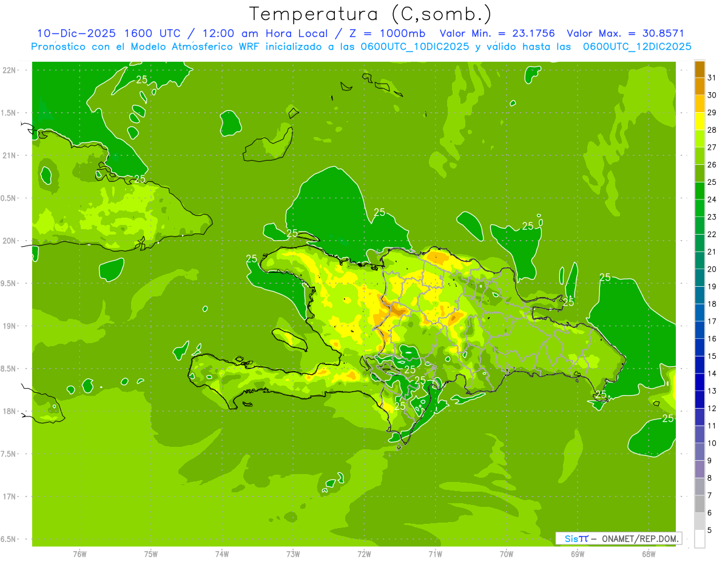Click the '0.5N' latitude axis label

[x=8, y=198]
